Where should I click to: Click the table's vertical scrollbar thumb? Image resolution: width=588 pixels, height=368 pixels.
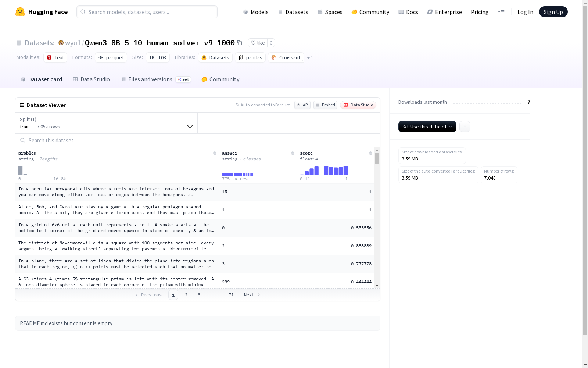pyautogui.click(x=377, y=158)
